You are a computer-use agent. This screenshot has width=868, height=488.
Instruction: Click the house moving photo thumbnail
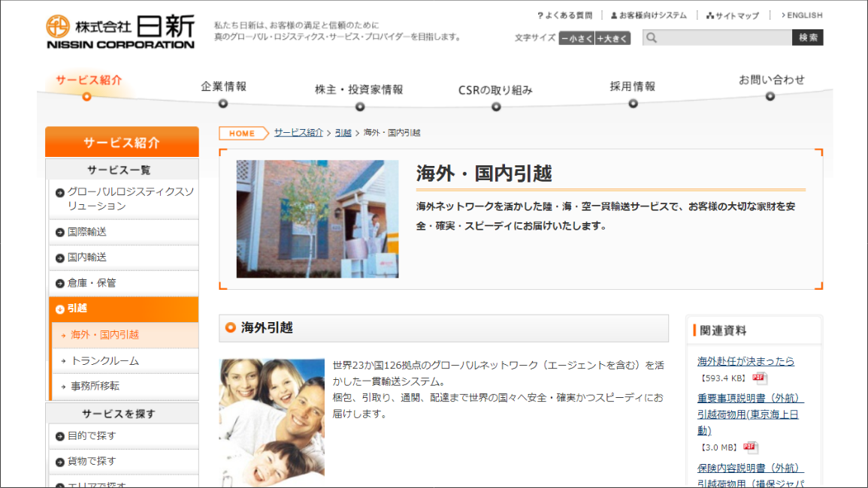(317, 219)
